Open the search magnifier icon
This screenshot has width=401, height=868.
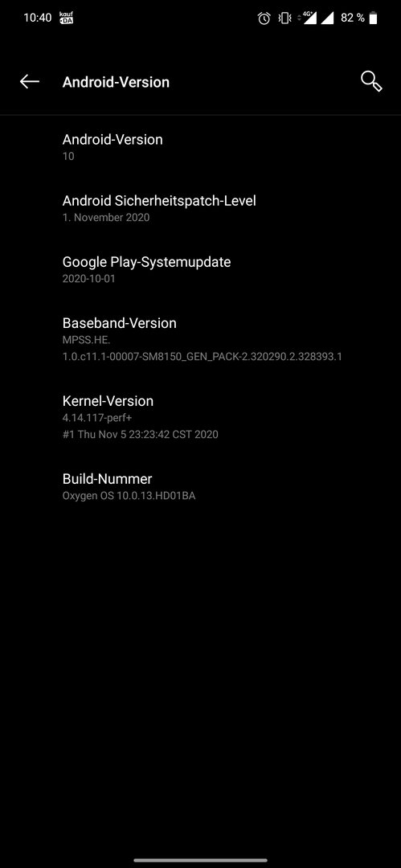tap(371, 81)
